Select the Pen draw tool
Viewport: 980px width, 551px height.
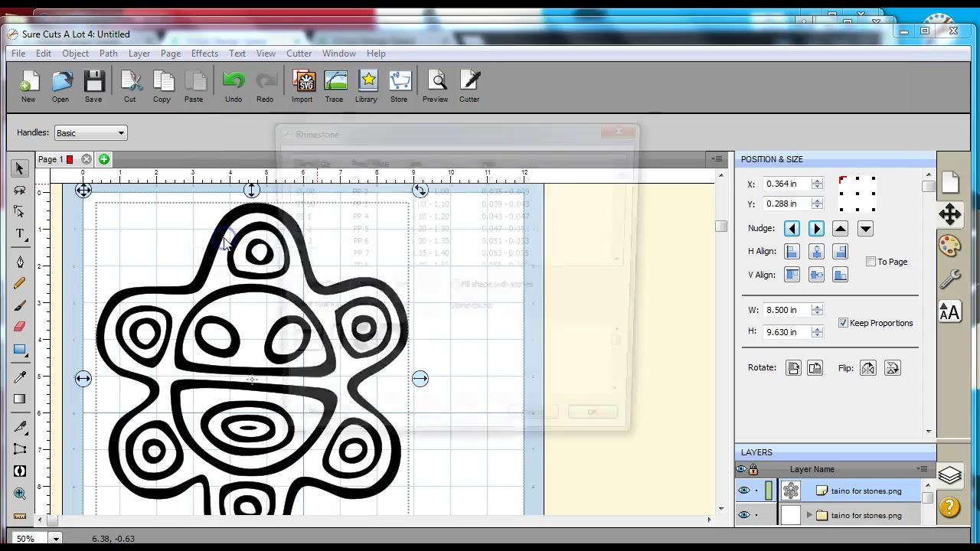click(20, 262)
